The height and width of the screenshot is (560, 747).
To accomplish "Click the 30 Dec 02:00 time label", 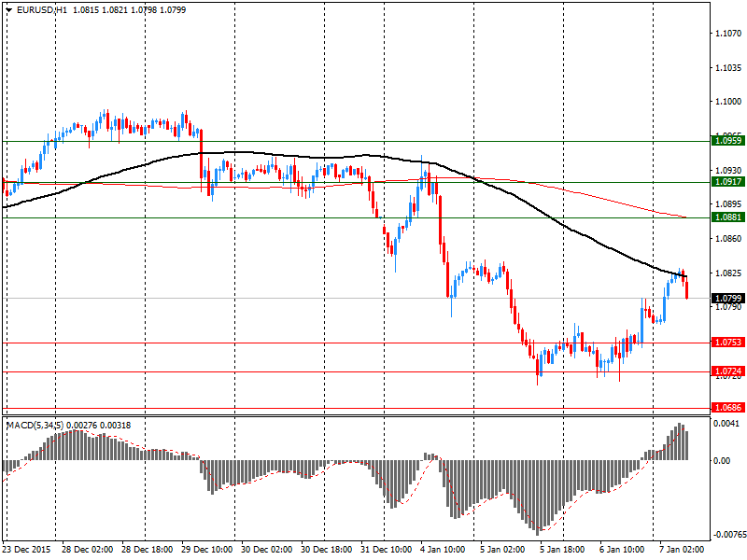I will [267, 550].
